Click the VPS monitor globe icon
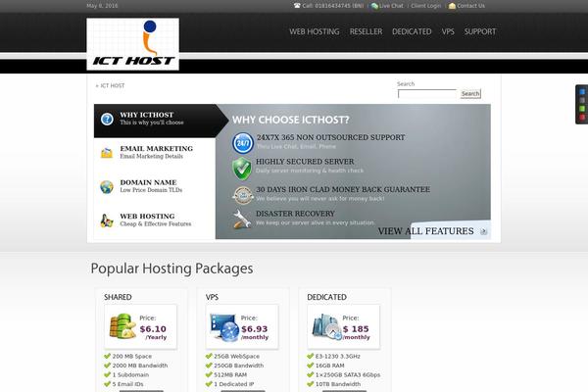Screen dimensions: 588x392 coord(224,327)
